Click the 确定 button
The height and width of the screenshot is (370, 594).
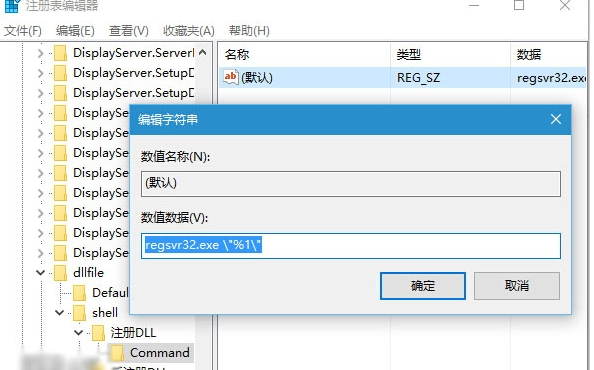[x=423, y=286]
